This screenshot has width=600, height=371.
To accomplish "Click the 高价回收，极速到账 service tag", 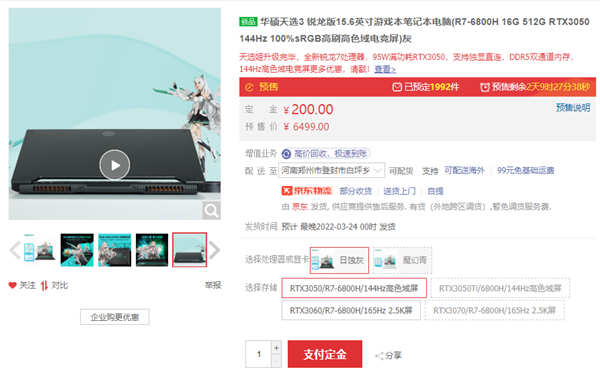I will 326,154.
